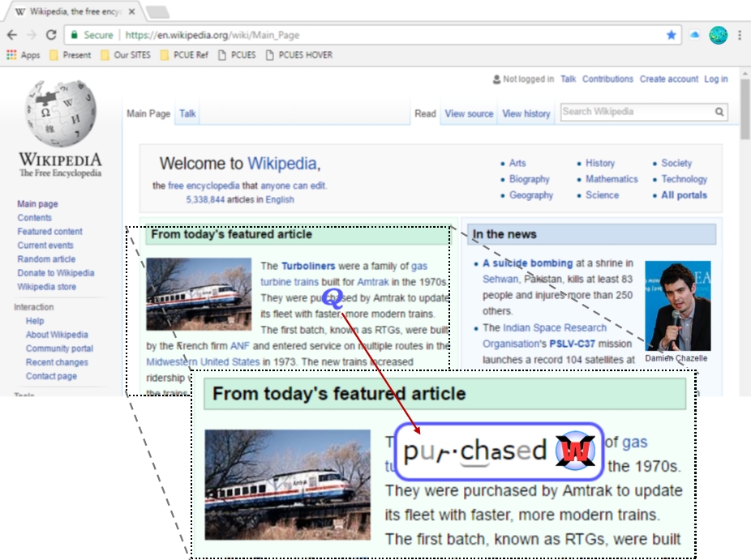Open the Science portal link

tap(602, 195)
